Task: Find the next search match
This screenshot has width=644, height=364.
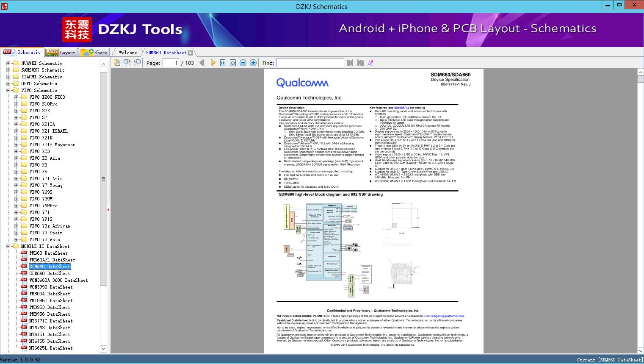Action: point(360,63)
